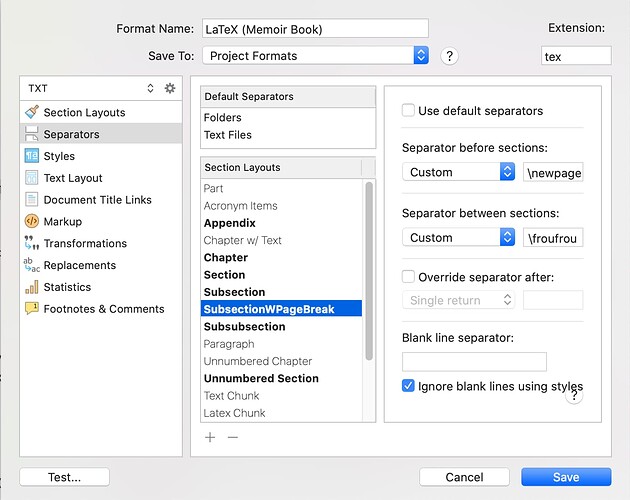Enable Override separator after checkbox

[408, 277]
